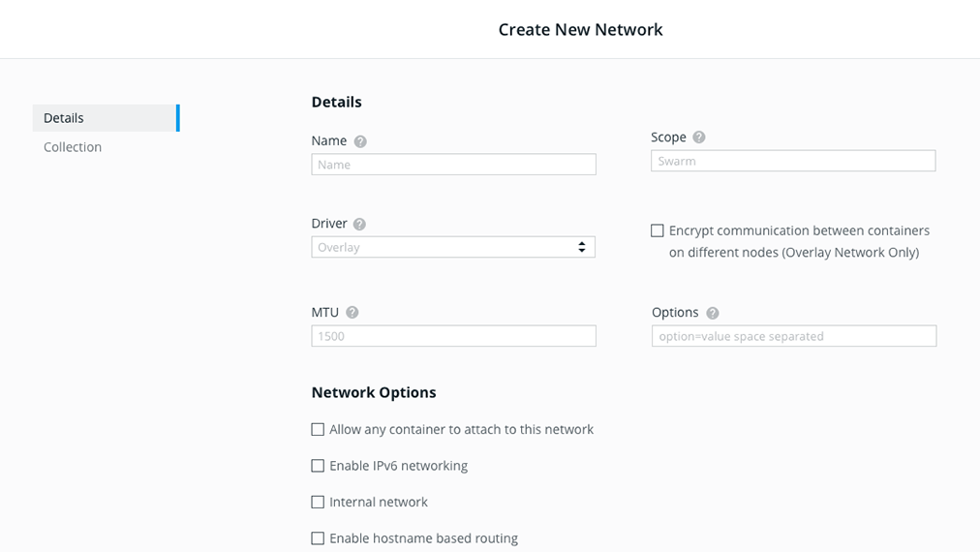Image resolution: width=980 pixels, height=552 pixels.
Task: Show help for the Options field
Action: 713,313
